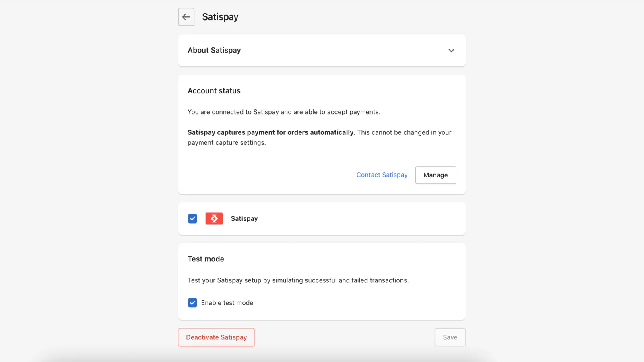Click the Account status heading

[x=214, y=91]
